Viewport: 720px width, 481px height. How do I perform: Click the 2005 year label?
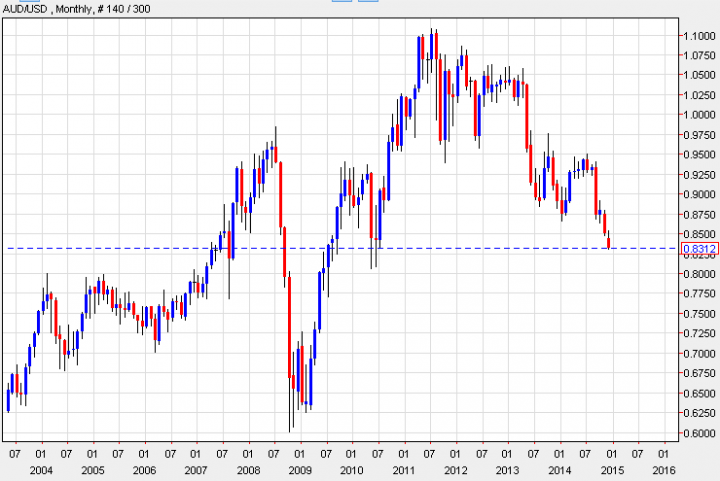click(93, 470)
